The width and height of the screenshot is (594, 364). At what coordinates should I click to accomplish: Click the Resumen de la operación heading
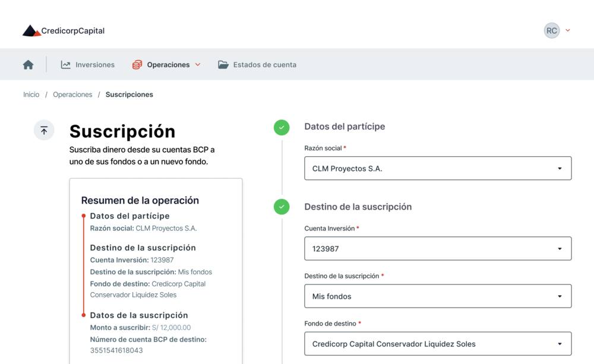tap(140, 200)
